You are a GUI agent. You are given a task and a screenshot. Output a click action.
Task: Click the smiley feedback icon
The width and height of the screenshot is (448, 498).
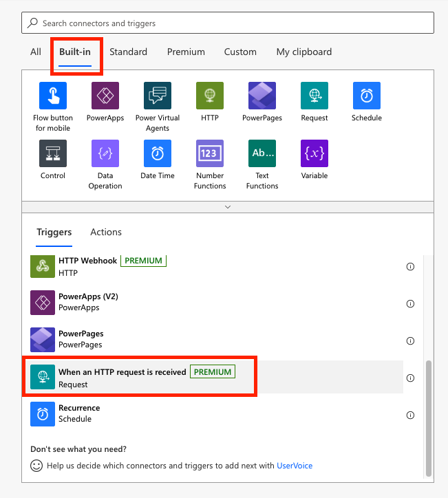click(x=36, y=466)
